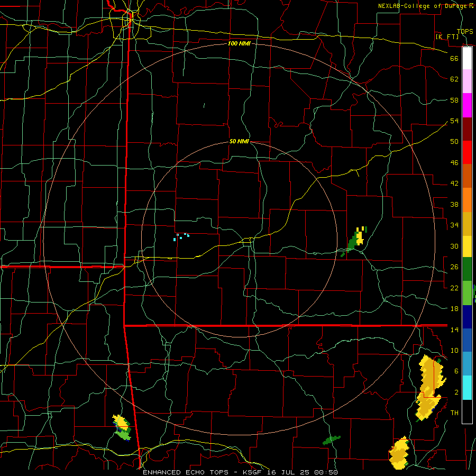Image resolution: width=476 pixels, height=476 pixels.
Task: Click the '16 JUL 25 00:50' timestamp
Action: point(303,472)
